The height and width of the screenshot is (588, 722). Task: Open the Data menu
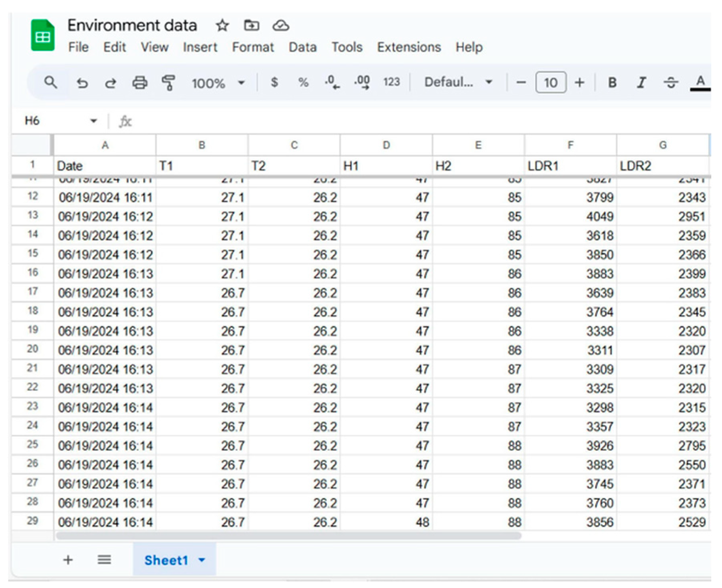(303, 47)
